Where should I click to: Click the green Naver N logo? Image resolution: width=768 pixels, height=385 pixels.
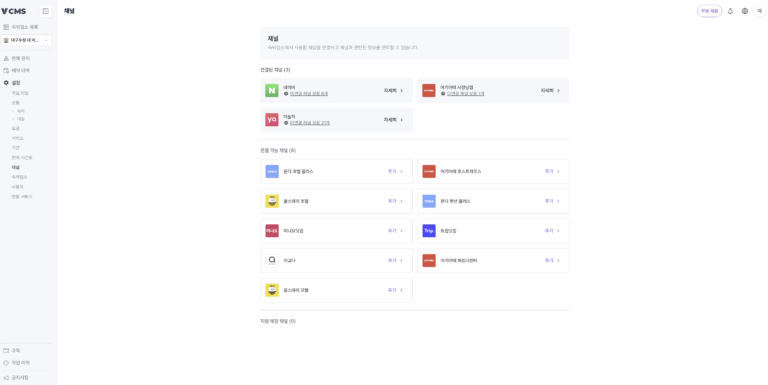pyautogui.click(x=272, y=91)
